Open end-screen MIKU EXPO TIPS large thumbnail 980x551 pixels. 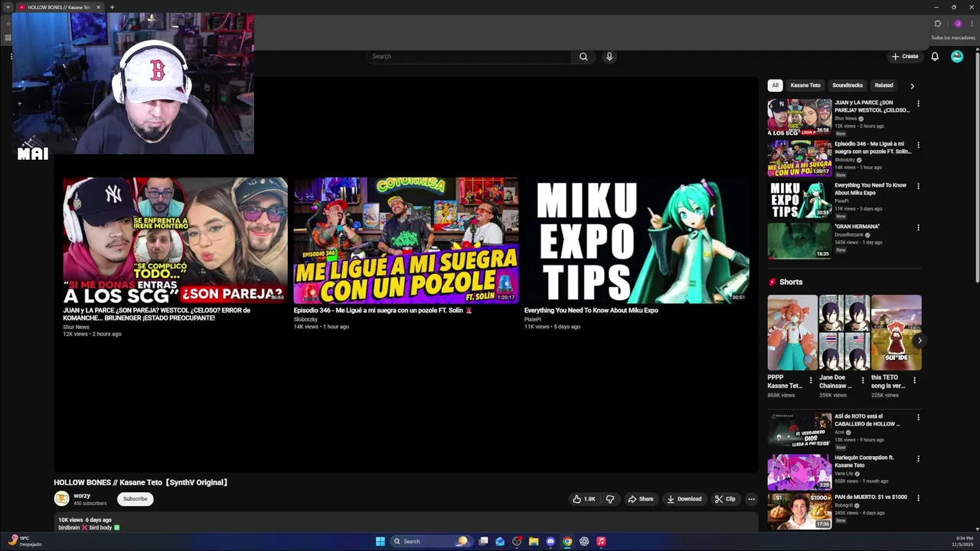click(636, 240)
